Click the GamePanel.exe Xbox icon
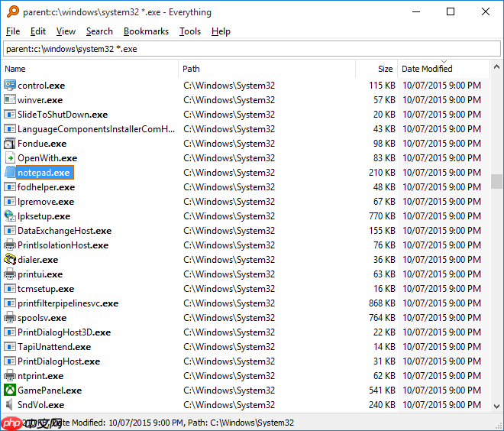This screenshot has width=504, height=431. (x=10, y=390)
